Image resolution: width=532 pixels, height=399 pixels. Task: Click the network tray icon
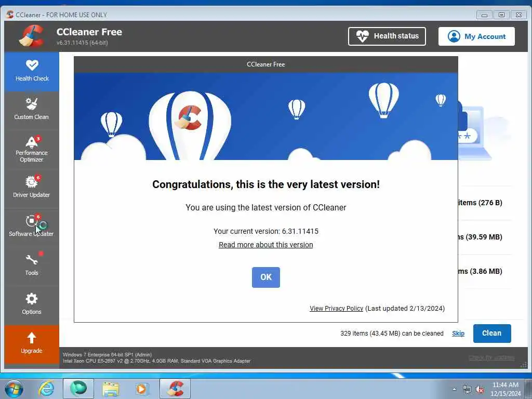pyautogui.click(x=467, y=390)
